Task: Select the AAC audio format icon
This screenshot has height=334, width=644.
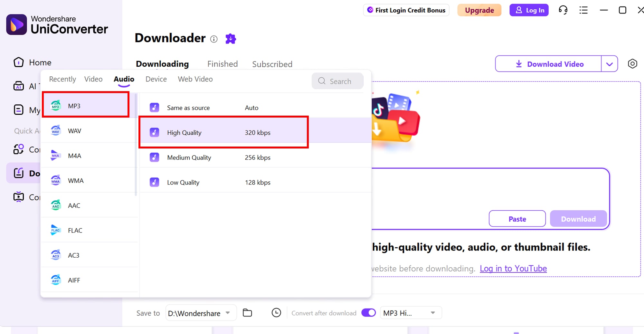Action: [55, 205]
